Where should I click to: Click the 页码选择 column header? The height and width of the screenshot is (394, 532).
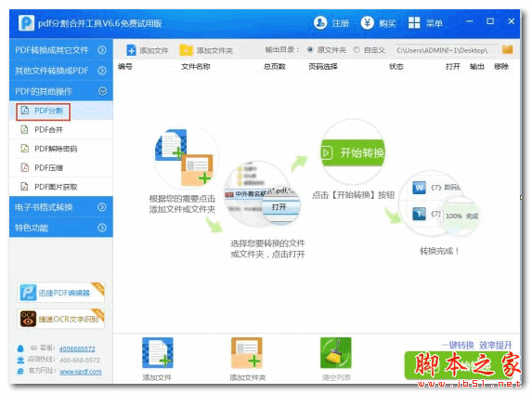pyautogui.click(x=323, y=67)
